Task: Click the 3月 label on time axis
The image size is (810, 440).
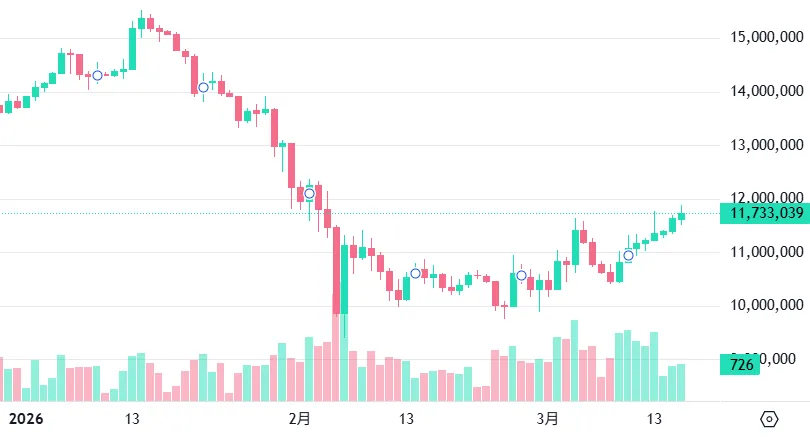Action: click(x=547, y=418)
